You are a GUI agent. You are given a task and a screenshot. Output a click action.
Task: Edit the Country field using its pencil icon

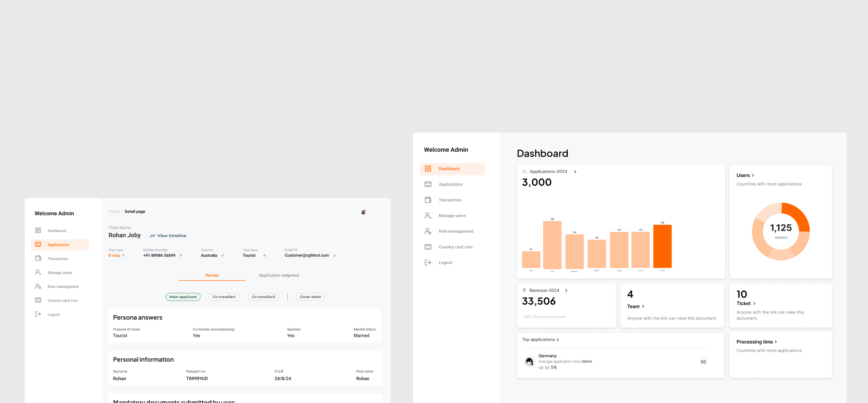222,255
